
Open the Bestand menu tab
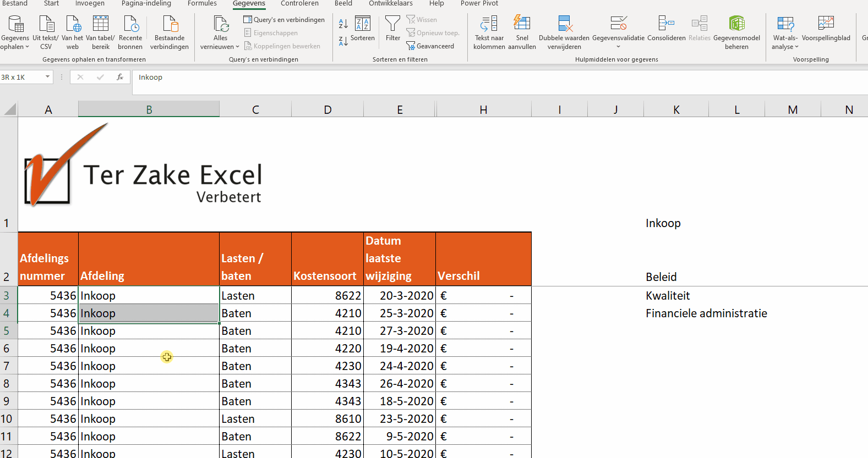(15, 3)
